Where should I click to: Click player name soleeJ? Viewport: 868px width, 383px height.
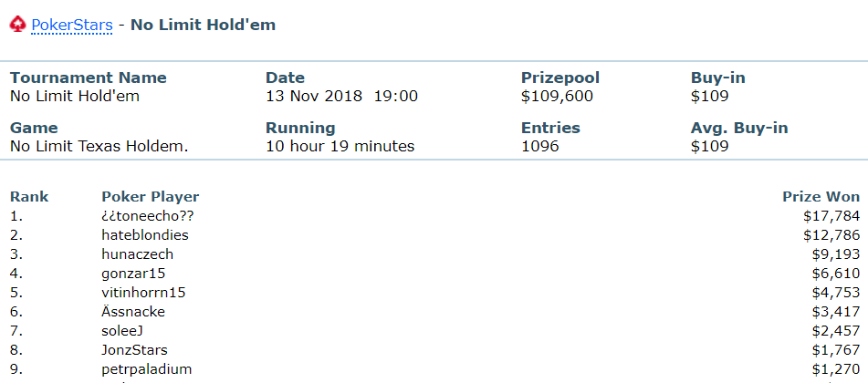(x=123, y=331)
